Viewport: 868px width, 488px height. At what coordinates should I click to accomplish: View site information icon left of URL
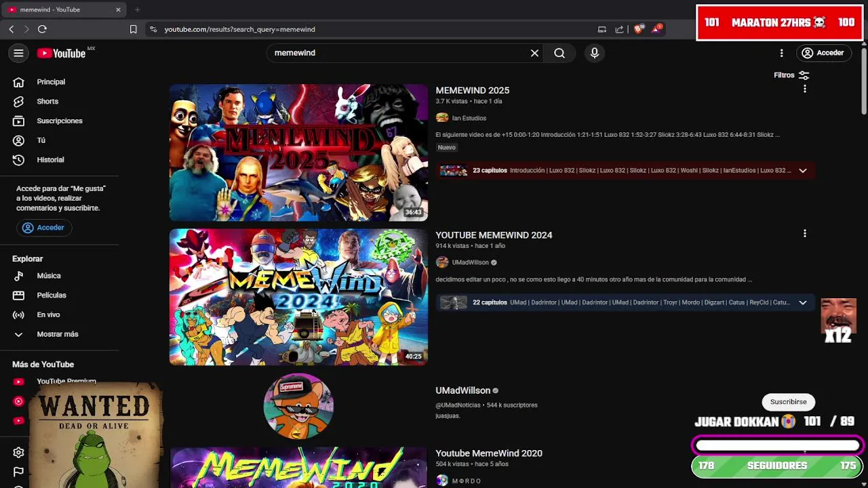153,29
